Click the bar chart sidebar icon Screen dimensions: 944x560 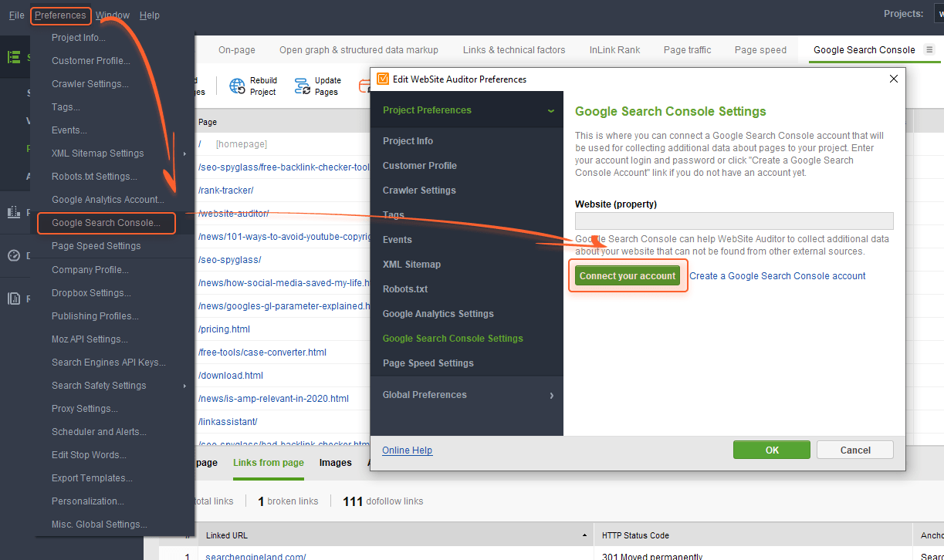13,212
